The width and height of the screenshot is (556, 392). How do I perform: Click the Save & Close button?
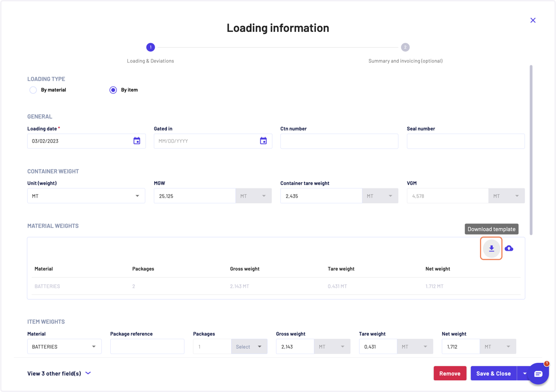click(493, 373)
